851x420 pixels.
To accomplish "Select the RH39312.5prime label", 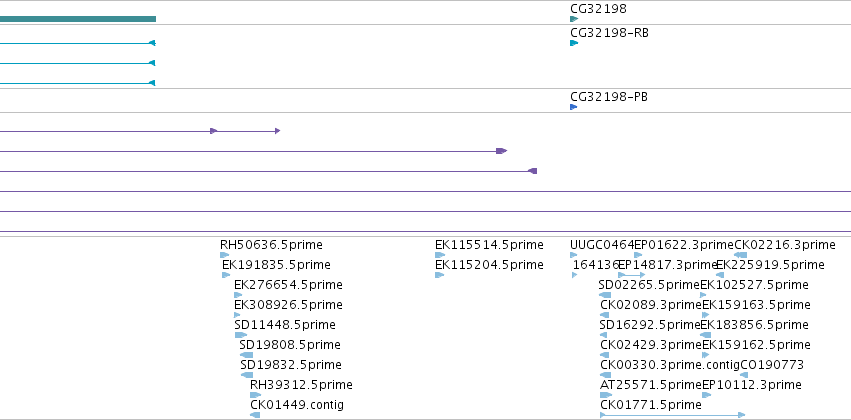I will (301, 385).
